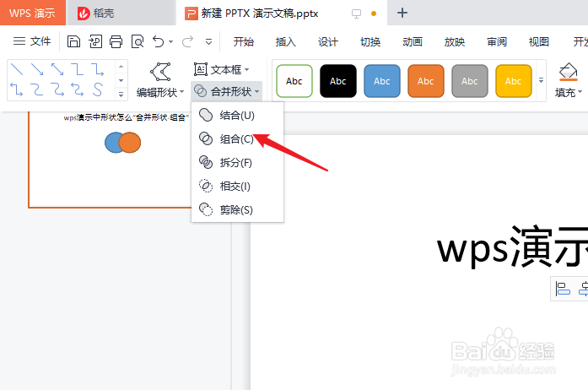This screenshot has height=390, width=588.
Task: Click the presentation screen icon on document tab
Action: [x=356, y=14]
